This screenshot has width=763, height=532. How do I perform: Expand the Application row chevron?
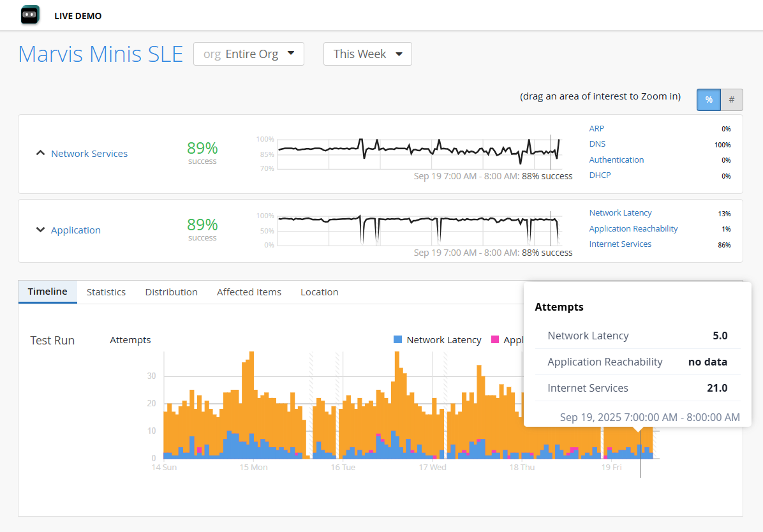[x=40, y=230]
